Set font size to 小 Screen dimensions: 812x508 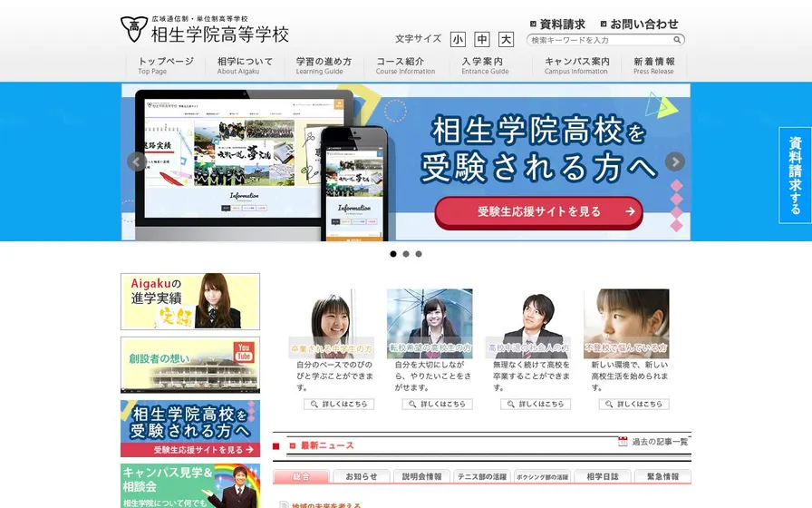(458, 39)
